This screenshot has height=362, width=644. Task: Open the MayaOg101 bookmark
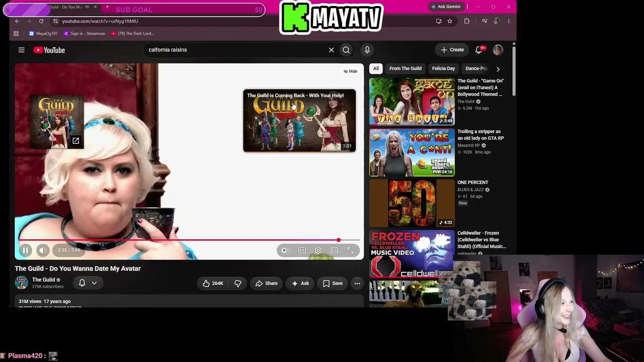43,34
